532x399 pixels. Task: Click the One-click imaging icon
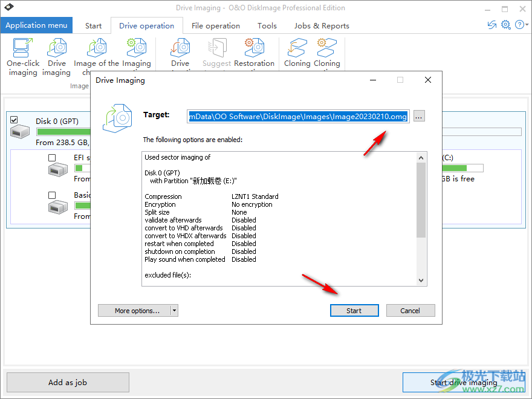pyautogui.click(x=23, y=48)
